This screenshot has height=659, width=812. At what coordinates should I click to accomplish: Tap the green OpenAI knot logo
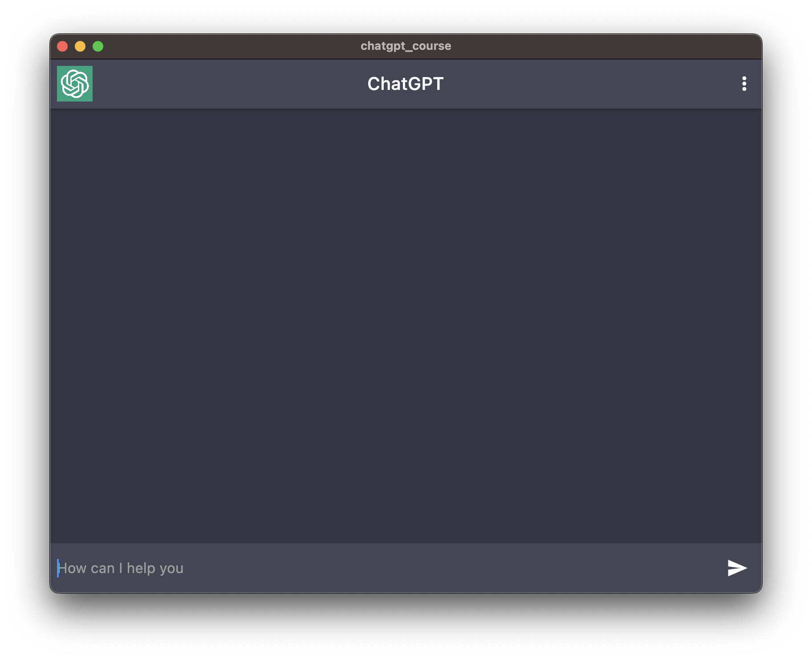coord(75,84)
